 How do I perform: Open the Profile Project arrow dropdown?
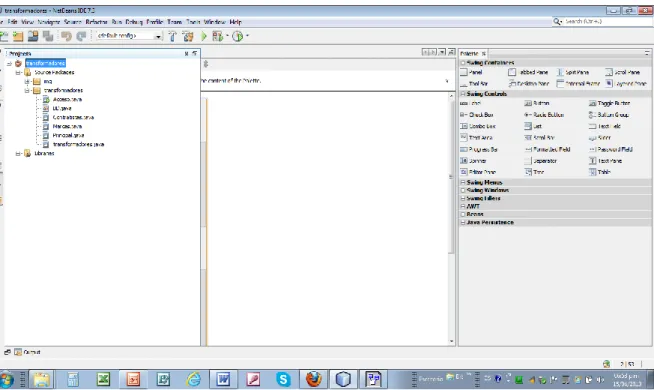pos(247,36)
